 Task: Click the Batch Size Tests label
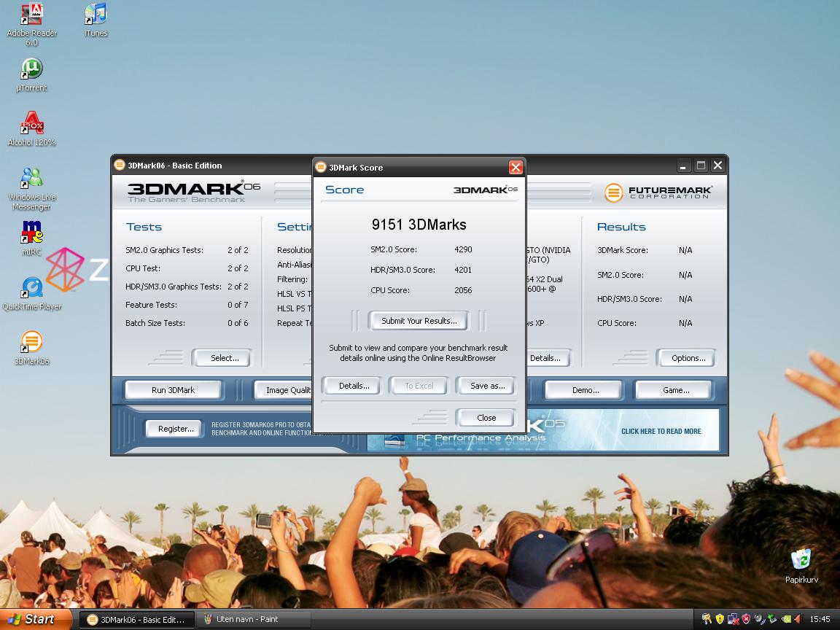point(155,323)
